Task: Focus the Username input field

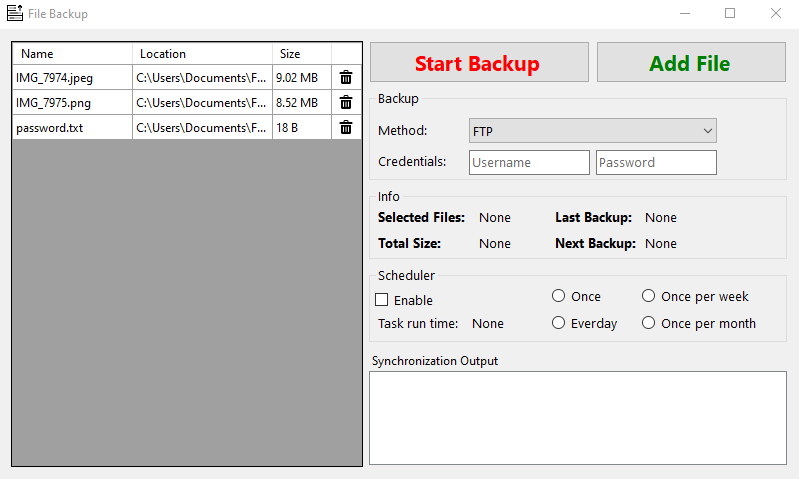Action: coord(529,162)
